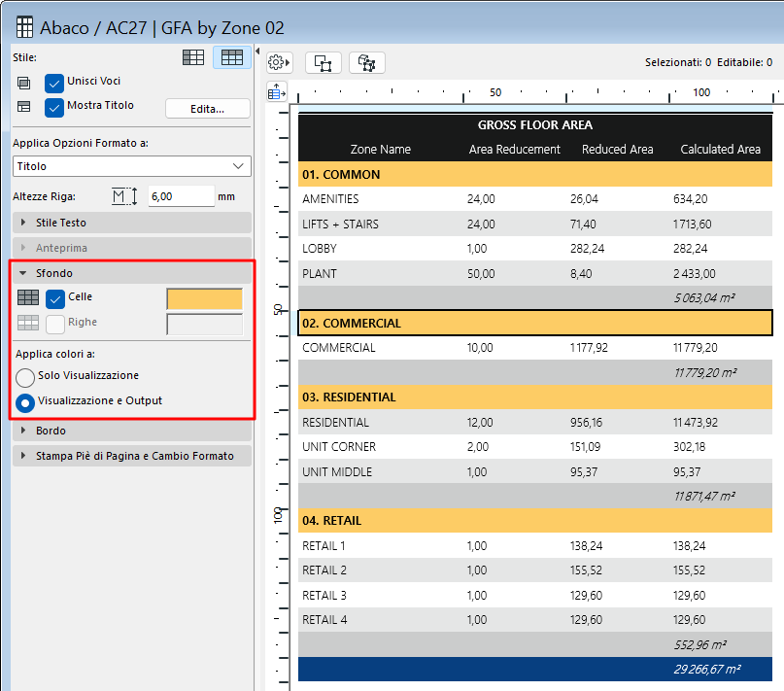Select the Solo Visualizzazione radio option
784x691 pixels.
point(25,376)
